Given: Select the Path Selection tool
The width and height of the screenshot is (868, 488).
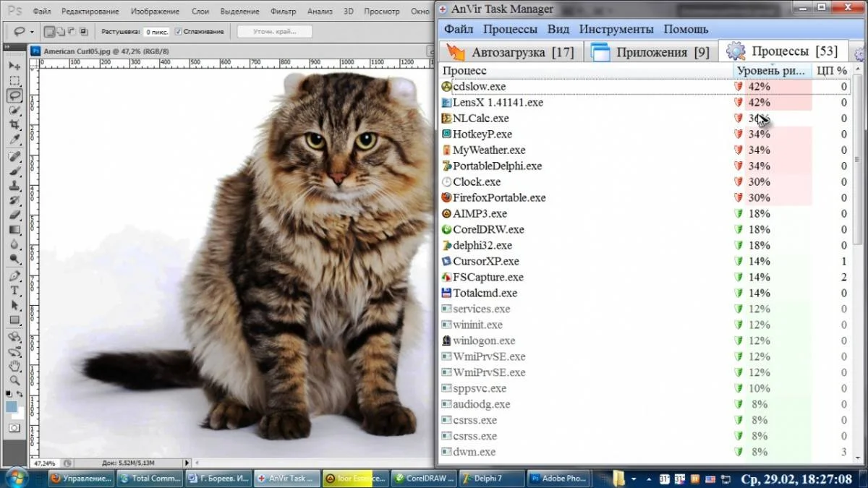Looking at the screenshot, I should click(x=14, y=305).
